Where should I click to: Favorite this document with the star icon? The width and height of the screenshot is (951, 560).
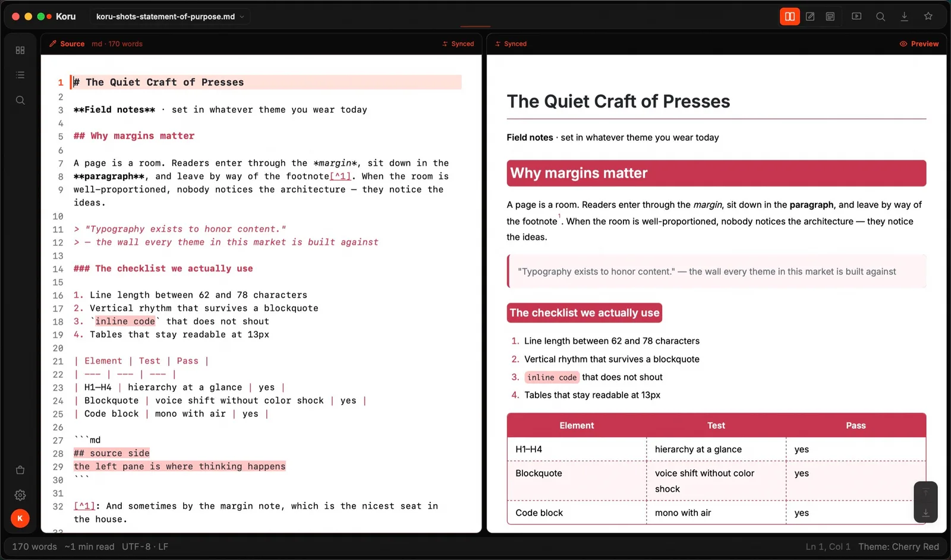(x=928, y=17)
